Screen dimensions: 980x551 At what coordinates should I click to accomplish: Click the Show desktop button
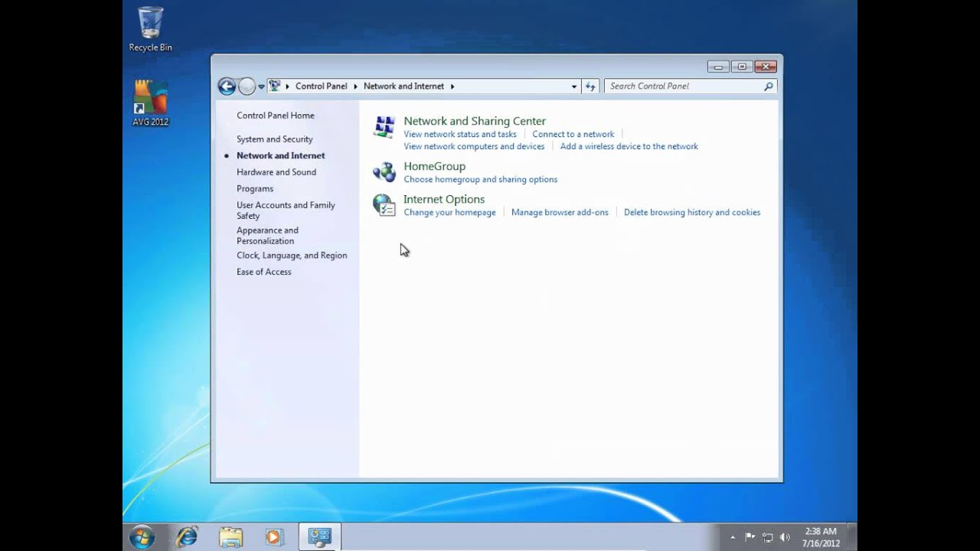tap(852, 537)
